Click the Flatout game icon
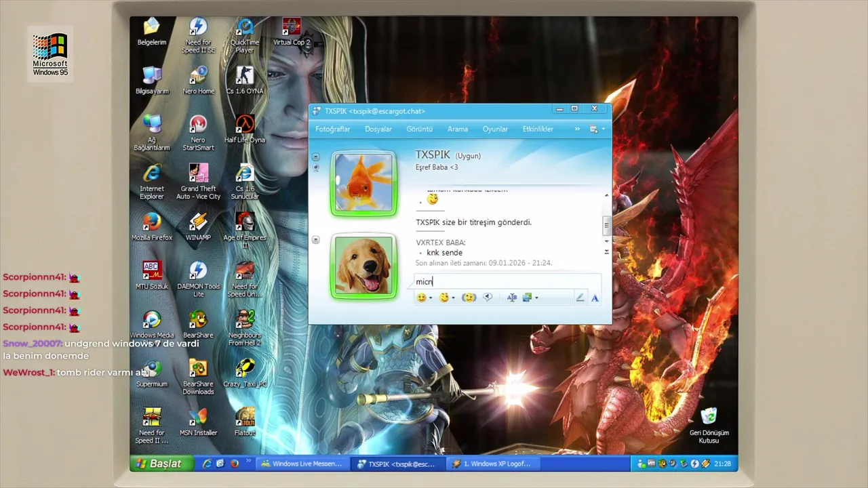 click(x=245, y=423)
